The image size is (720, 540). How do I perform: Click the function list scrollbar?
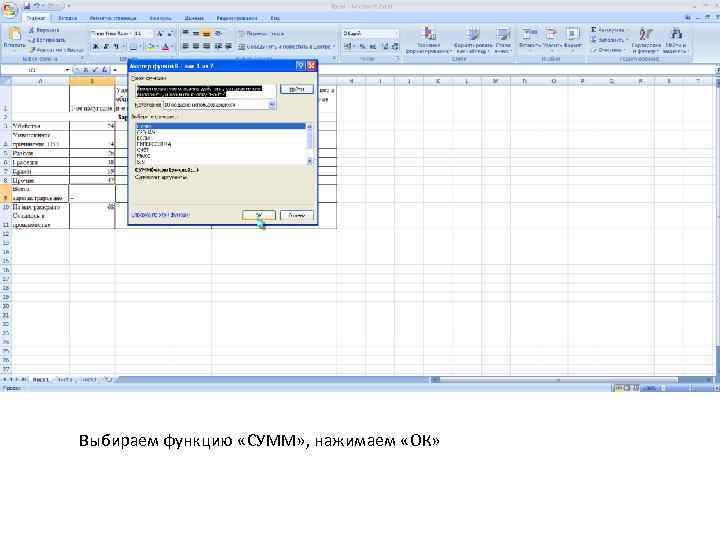pos(309,144)
